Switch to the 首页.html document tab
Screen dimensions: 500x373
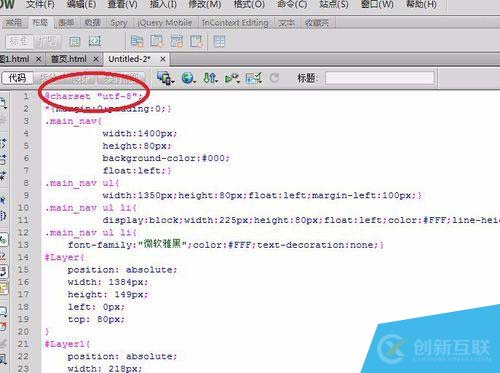coord(69,59)
